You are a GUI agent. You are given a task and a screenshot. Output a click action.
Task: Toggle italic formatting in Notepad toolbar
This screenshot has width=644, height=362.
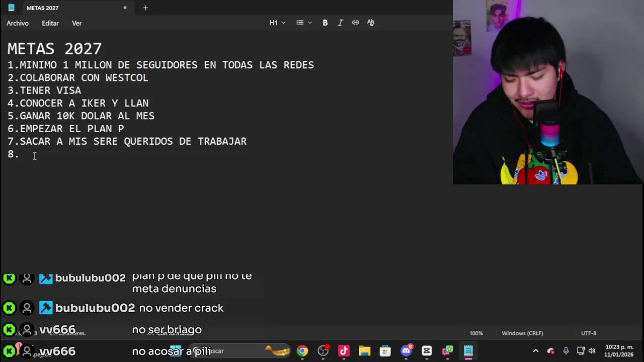click(x=340, y=23)
